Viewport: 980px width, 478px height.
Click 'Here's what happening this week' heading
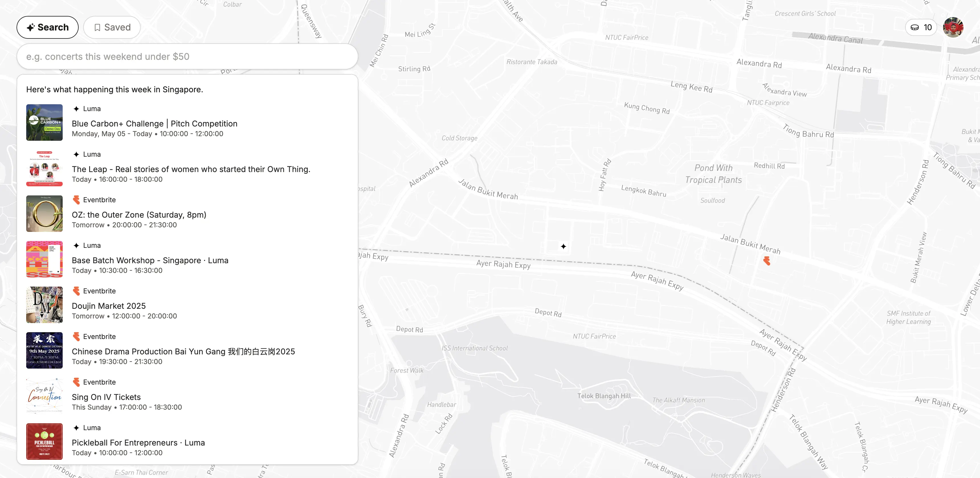(115, 90)
